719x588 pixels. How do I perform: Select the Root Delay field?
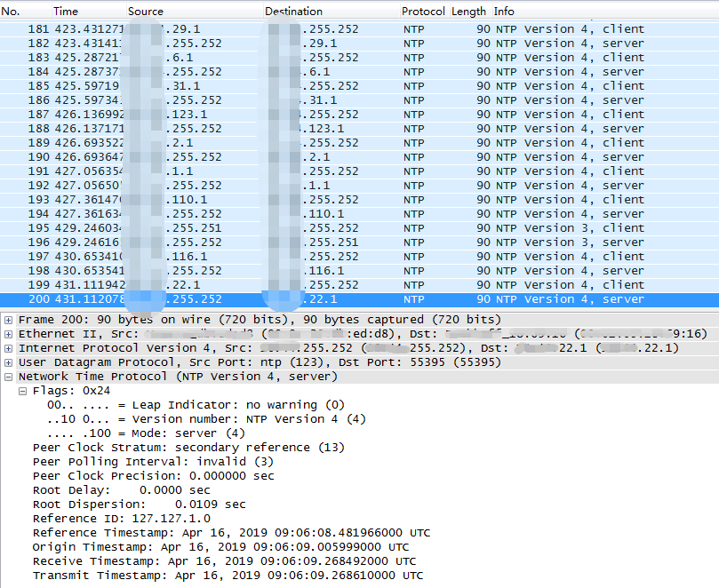pos(122,490)
